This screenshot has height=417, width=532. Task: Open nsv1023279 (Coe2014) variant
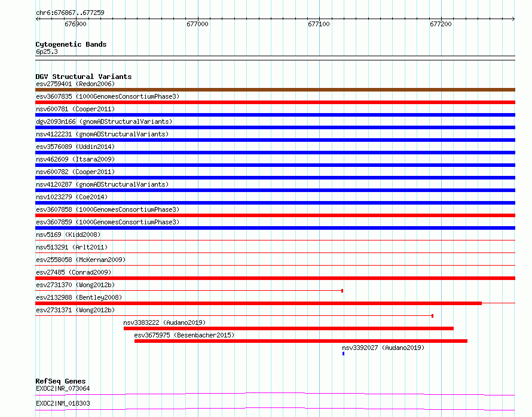coord(72,197)
